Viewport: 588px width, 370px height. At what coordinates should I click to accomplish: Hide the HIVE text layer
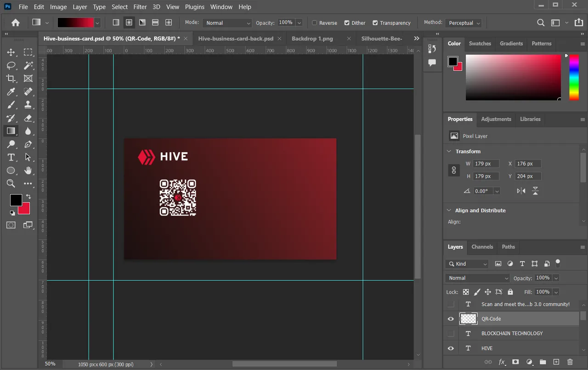tap(451, 348)
